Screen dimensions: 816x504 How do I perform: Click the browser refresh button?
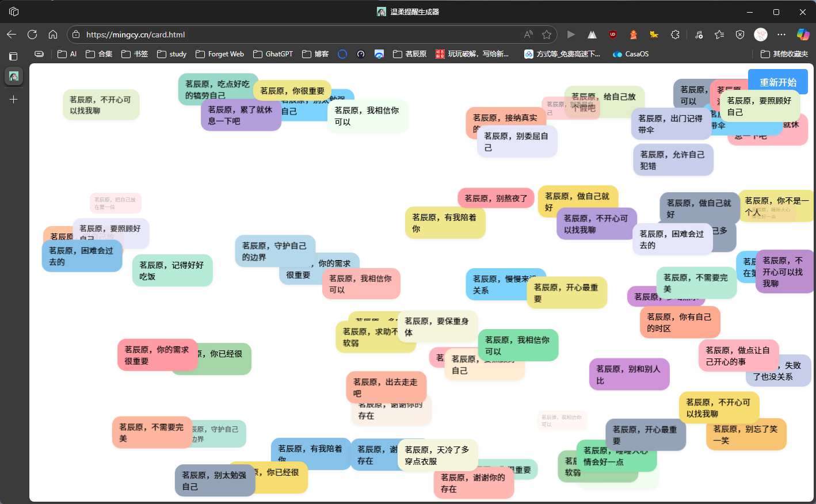coord(32,35)
